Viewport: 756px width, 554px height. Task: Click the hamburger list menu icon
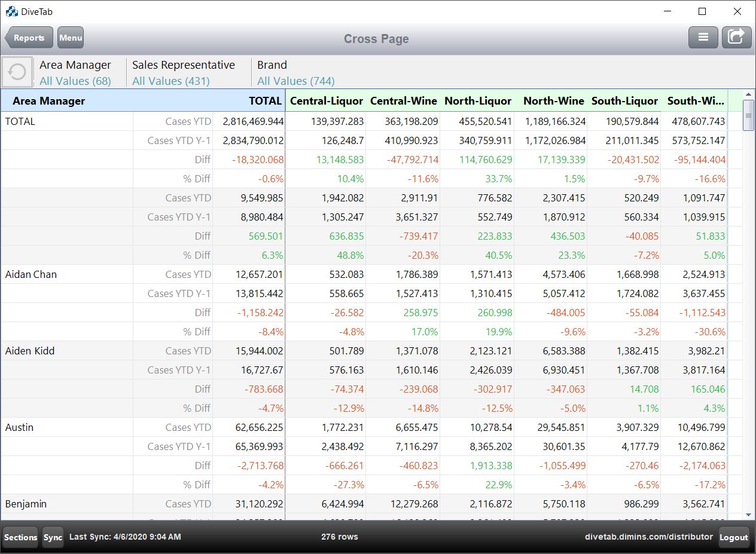(703, 38)
